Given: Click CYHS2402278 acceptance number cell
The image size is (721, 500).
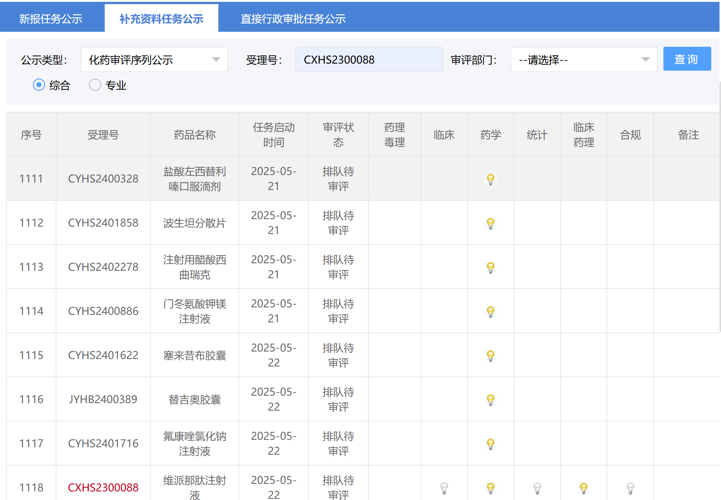Looking at the screenshot, I should (103, 267).
